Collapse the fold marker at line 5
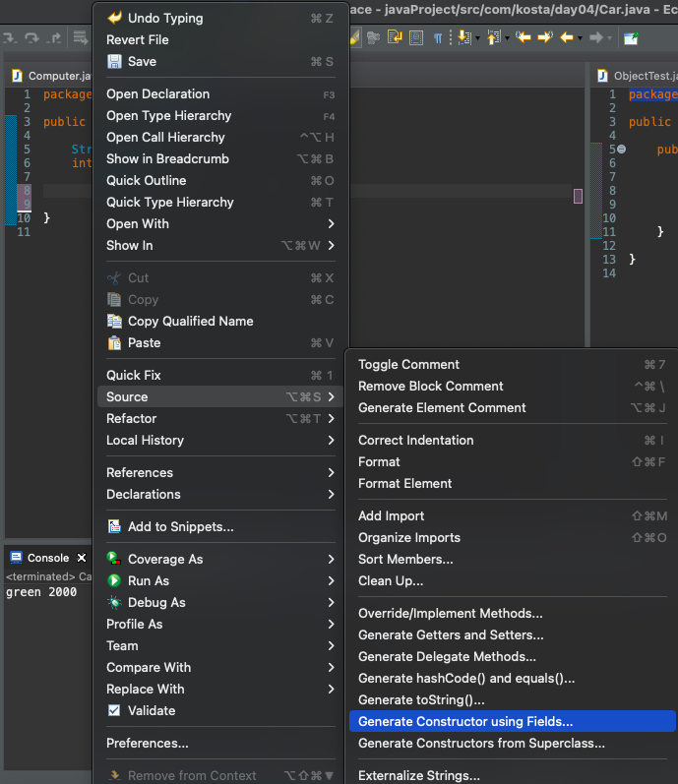This screenshot has height=784, width=678. click(x=622, y=149)
